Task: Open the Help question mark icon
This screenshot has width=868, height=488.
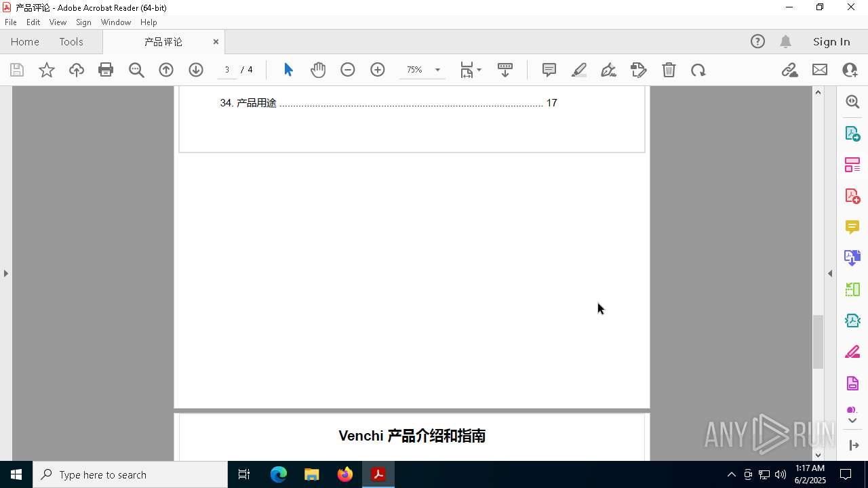Action: point(757,41)
